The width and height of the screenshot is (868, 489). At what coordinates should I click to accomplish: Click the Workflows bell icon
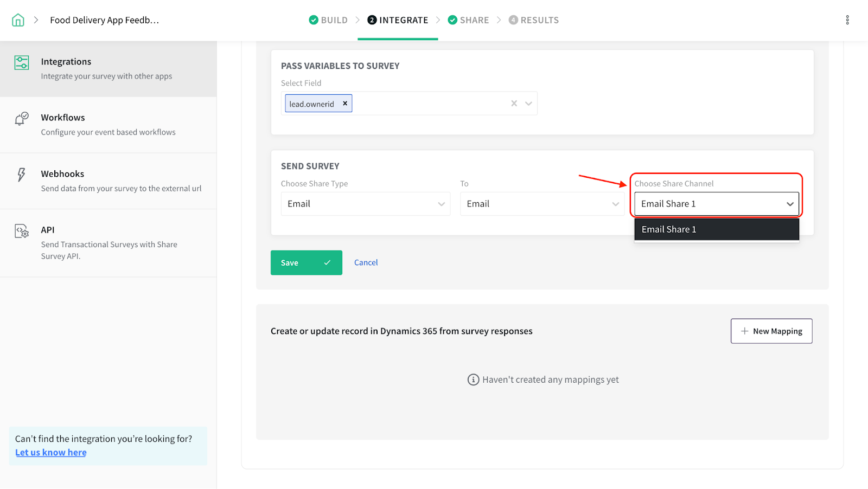(x=22, y=119)
